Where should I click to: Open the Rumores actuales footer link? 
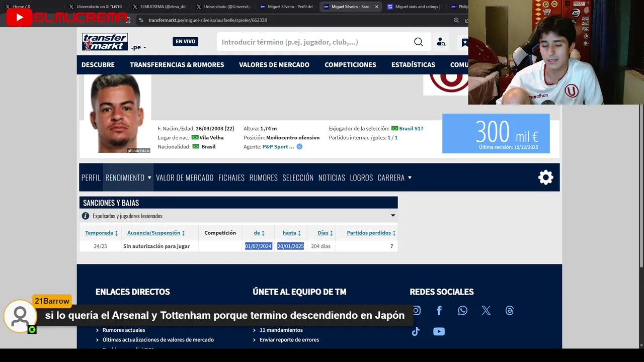pyautogui.click(x=124, y=330)
